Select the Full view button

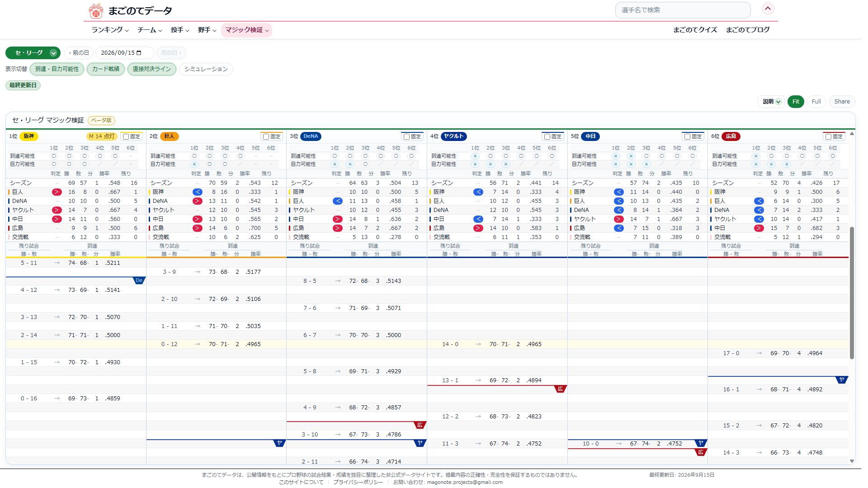click(x=816, y=102)
